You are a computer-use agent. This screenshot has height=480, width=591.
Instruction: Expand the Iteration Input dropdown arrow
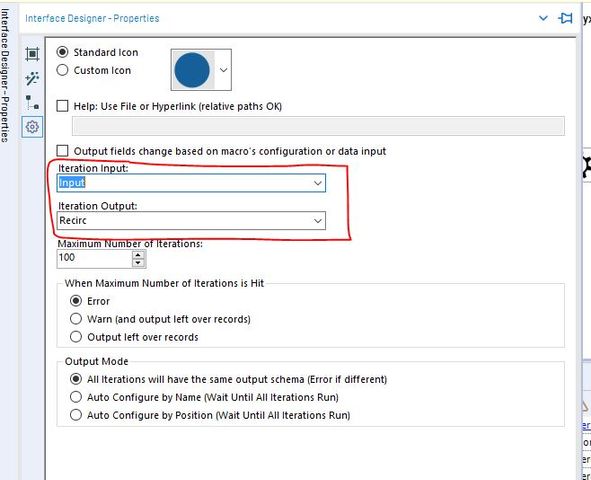[x=318, y=183]
